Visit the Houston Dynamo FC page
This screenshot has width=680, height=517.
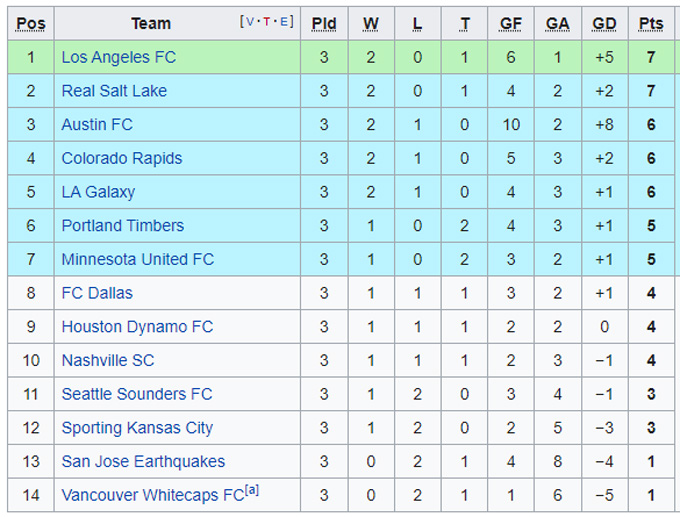pos(137,327)
